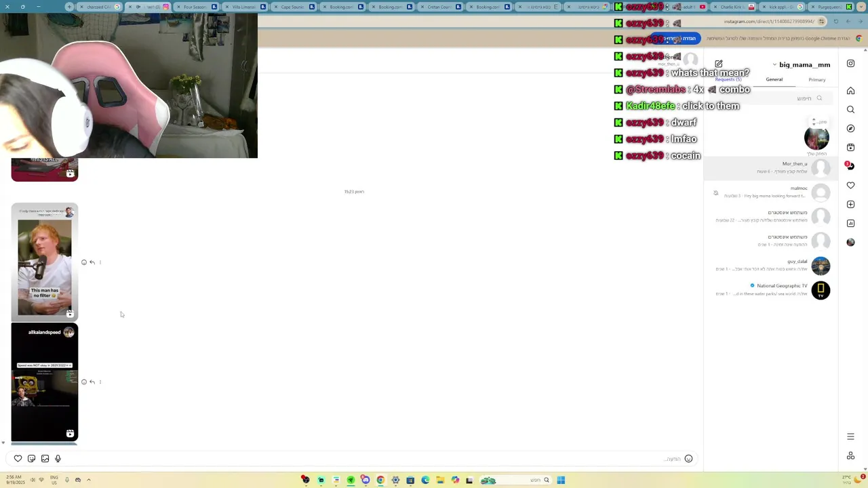The width and height of the screenshot is (868, 488).
Task: Open more options for allkalandspeed reel
Action: tap(100, 382)
